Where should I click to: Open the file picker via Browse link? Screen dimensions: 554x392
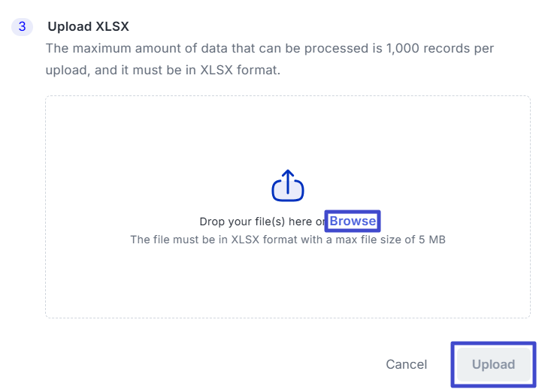click(353, 222)
